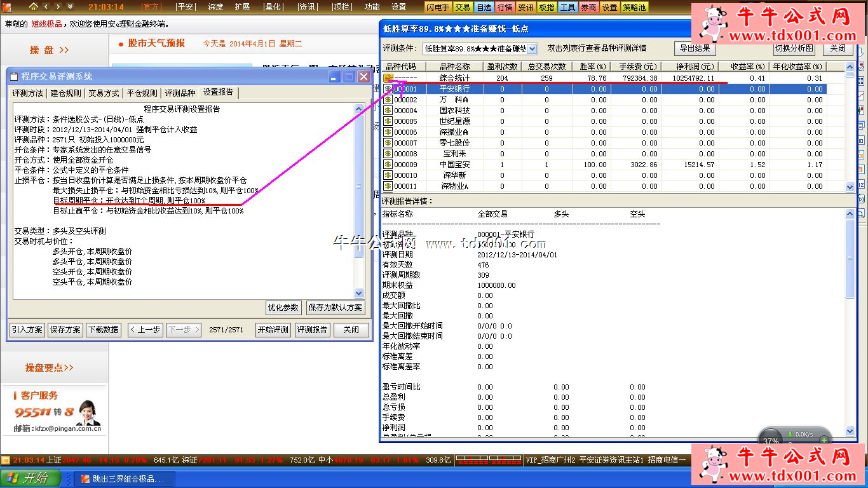The width and height of the screenshot is (868, 488).
Task: Click the forward arrow in top bar
Action: pos(58,6)
